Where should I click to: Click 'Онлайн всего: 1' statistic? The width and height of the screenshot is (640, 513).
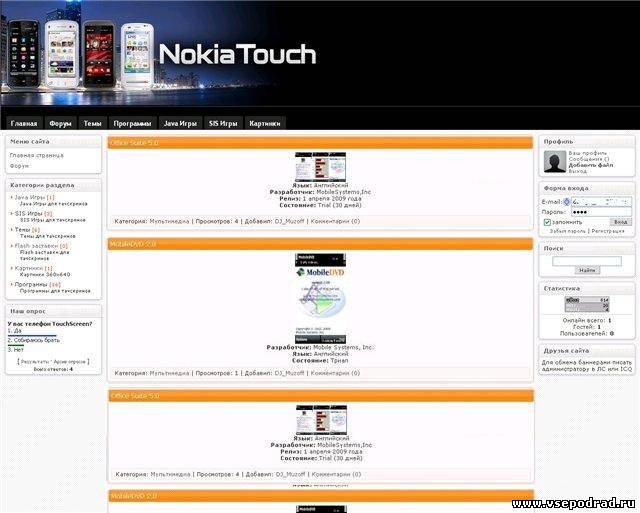click(587, 320)
